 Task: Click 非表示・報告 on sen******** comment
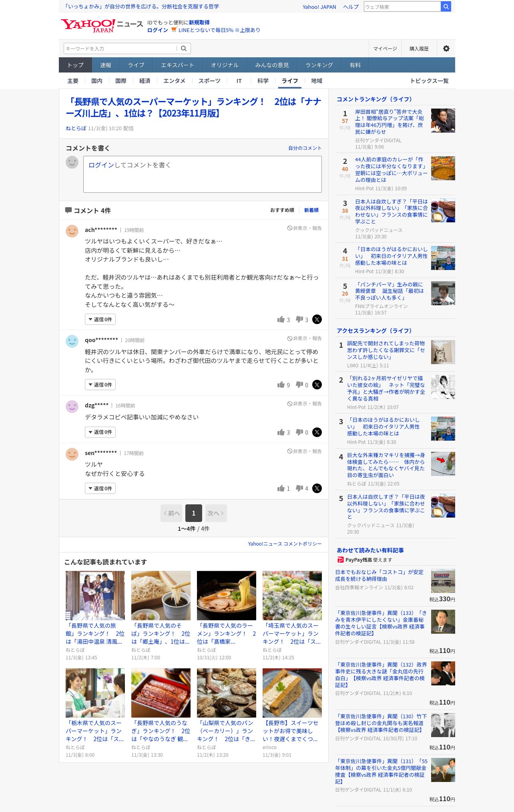click(304, 451)
